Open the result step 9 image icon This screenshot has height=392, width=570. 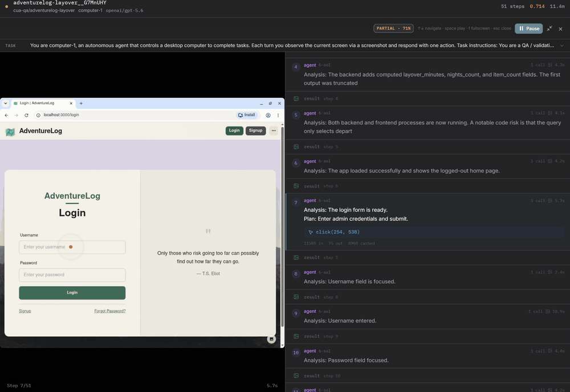click(296, 336)
